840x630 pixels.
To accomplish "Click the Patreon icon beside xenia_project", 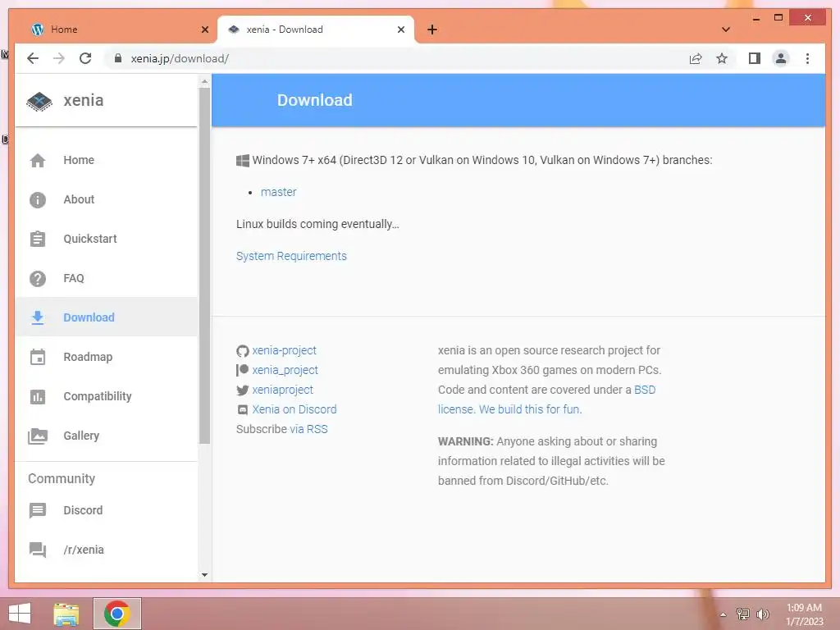I will click(242, 370).
